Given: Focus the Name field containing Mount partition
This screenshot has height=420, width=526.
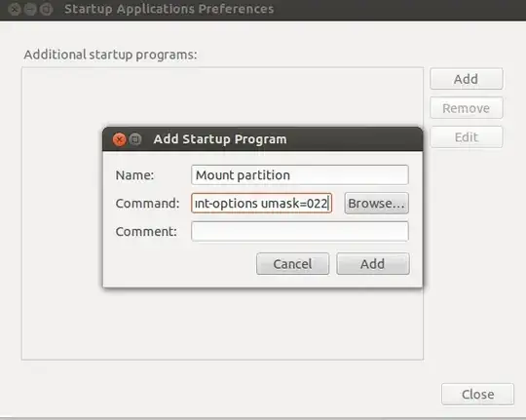Looking at the screenshot, I should [300, 174].
